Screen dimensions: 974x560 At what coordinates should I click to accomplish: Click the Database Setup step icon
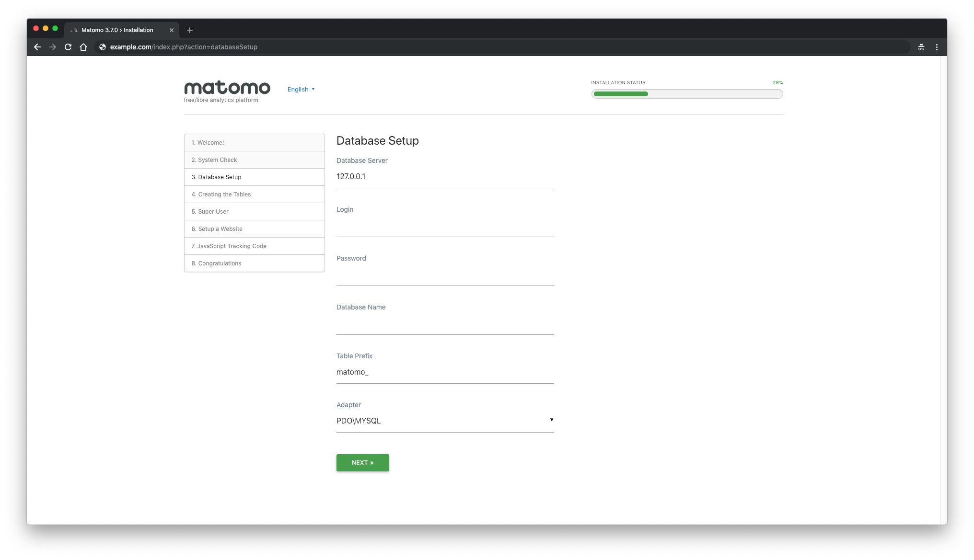[x=254, y=176]
